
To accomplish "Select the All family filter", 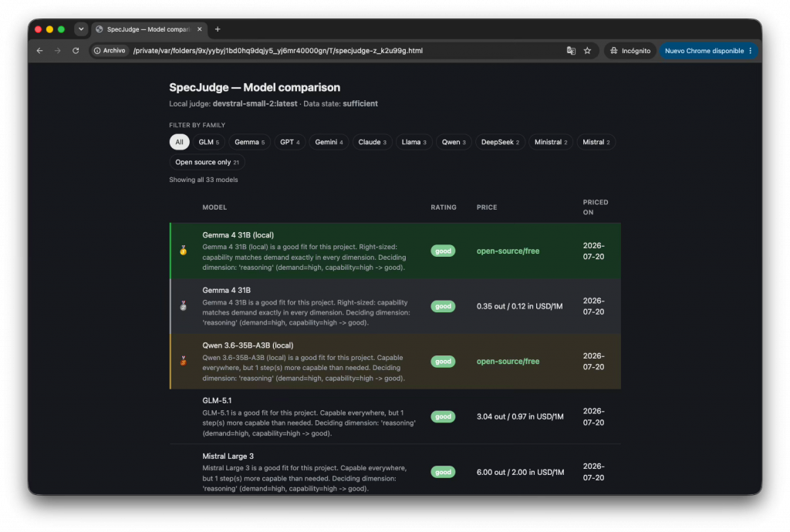I will (179, 142).
